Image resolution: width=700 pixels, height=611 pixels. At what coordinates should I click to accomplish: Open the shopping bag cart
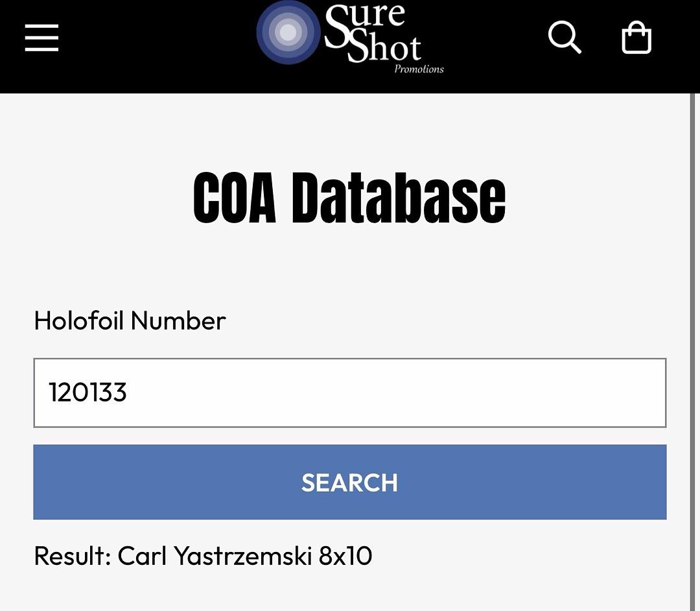click(636, 38)
